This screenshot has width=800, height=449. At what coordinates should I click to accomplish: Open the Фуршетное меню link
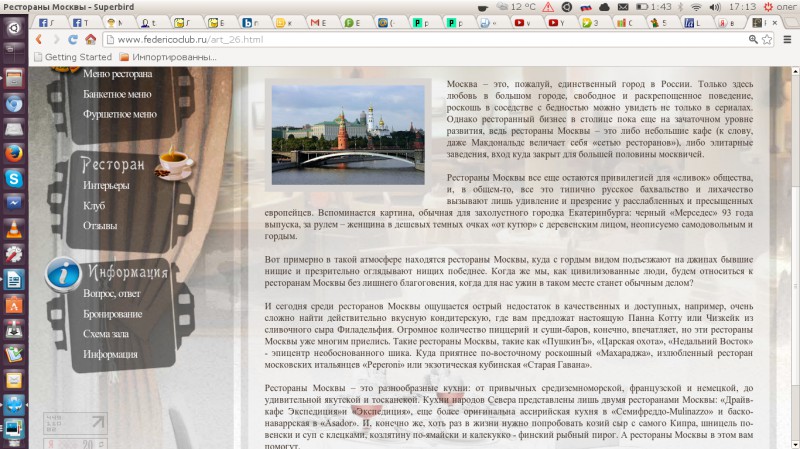[x=120, y=114]
